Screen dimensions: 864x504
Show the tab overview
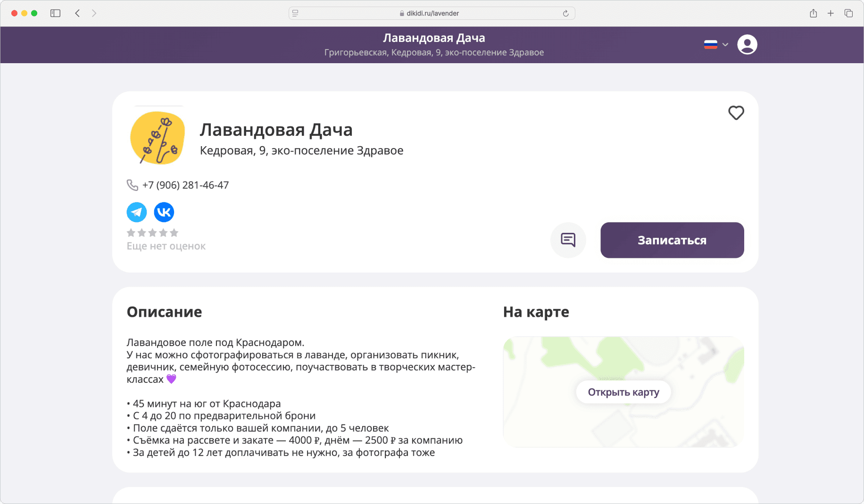click(848, 13)
